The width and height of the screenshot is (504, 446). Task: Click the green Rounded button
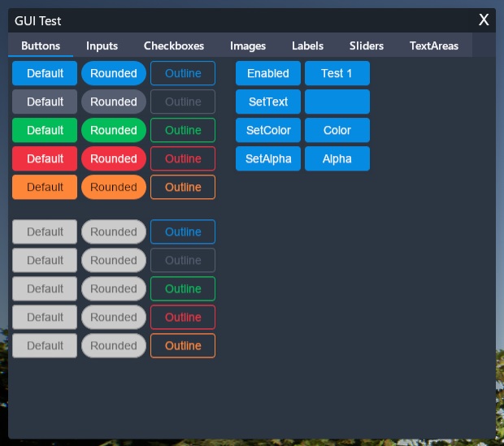pyautogui.click(x=114, y=130)
